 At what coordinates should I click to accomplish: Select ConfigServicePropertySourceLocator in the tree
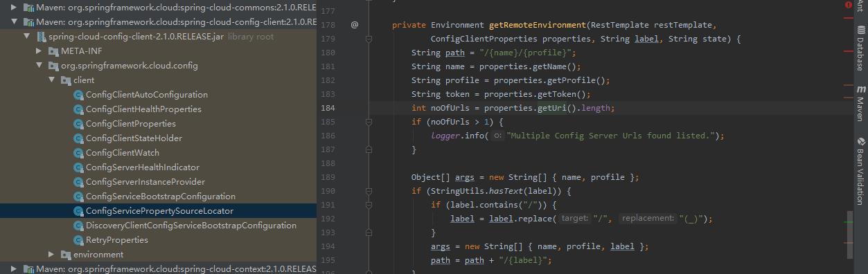pyautogui.click(x=159, y=211)
